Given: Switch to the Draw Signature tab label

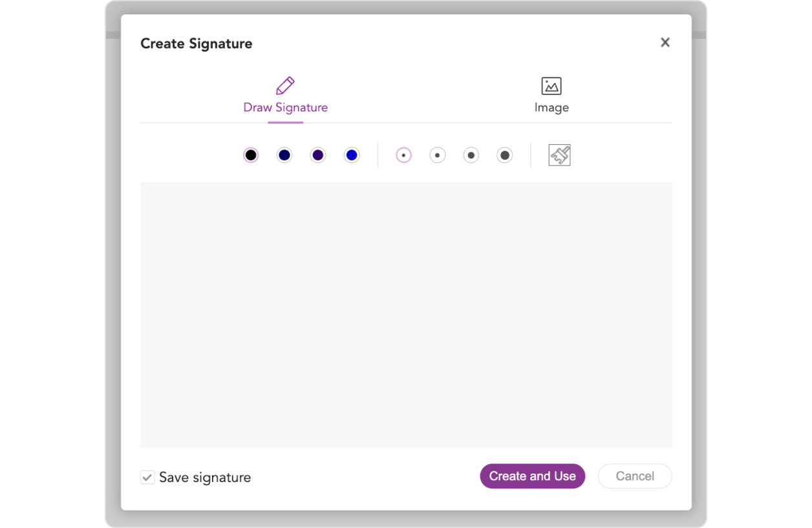Looking at the screenshot, I should pyautogui.click(x=285, y=107).
